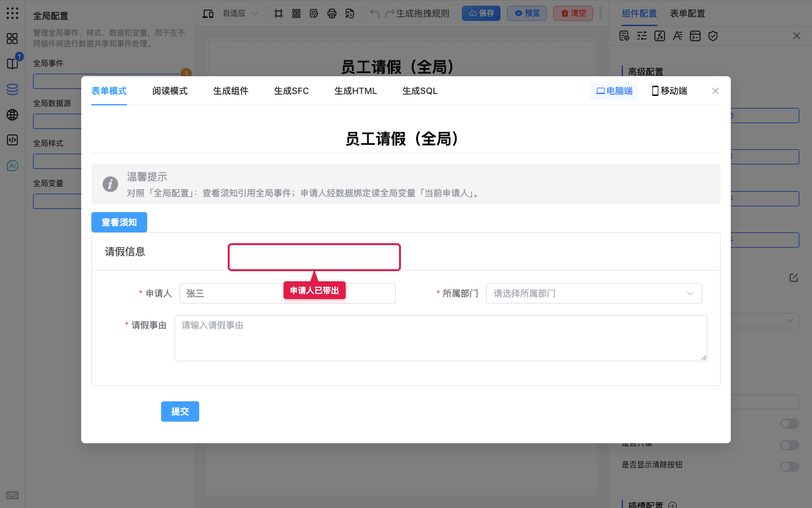Open the component library four-squares icon
The width and height of the screenshot is (812, 508).
[12, 38]
